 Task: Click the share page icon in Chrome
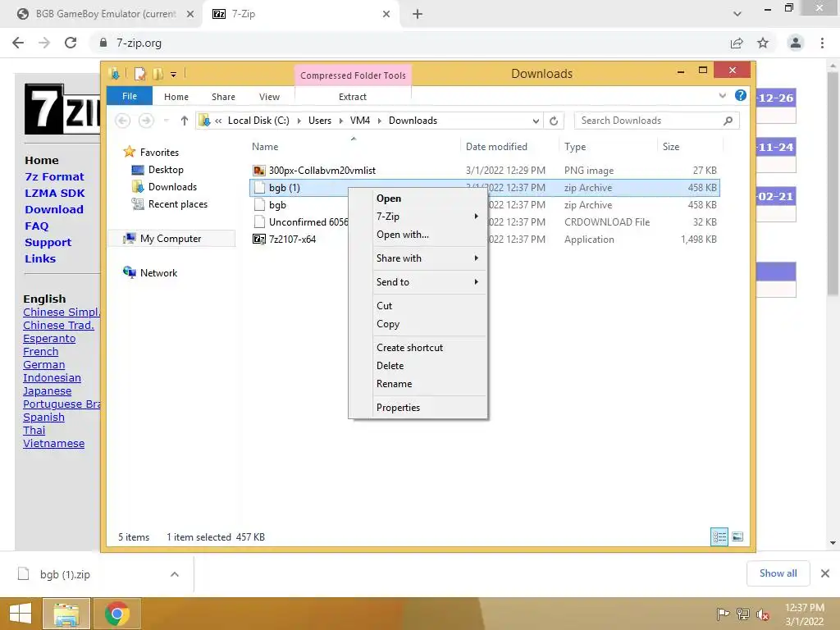click(x=737, y=43)
